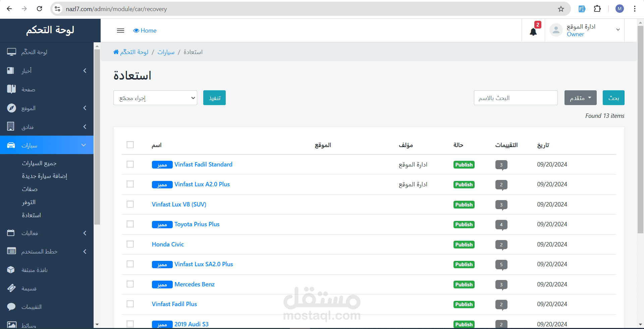Open notifications bell icon
644x329 pixels.
[533, 32]
